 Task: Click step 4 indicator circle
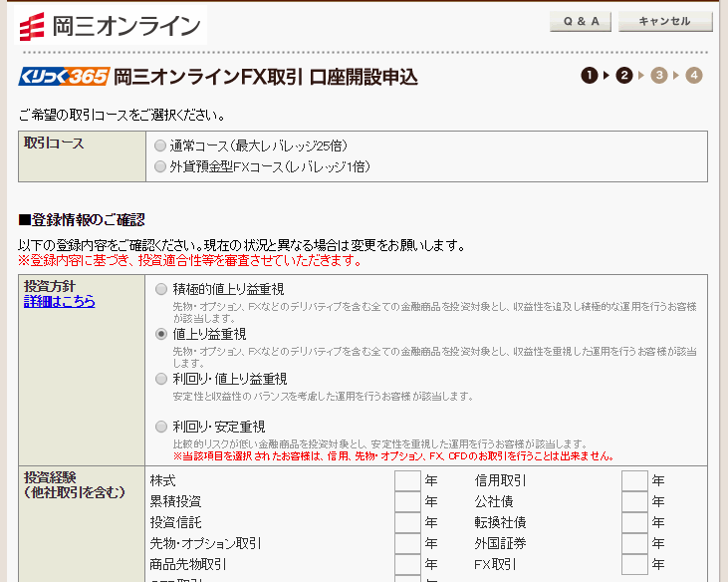tap(694, 76)
